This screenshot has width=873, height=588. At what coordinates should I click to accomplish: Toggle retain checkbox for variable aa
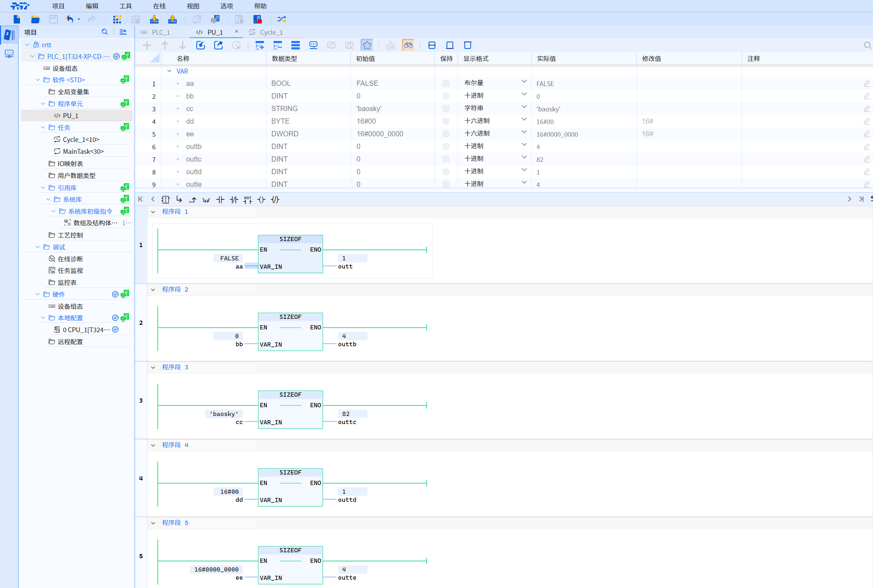coord(446,84)
